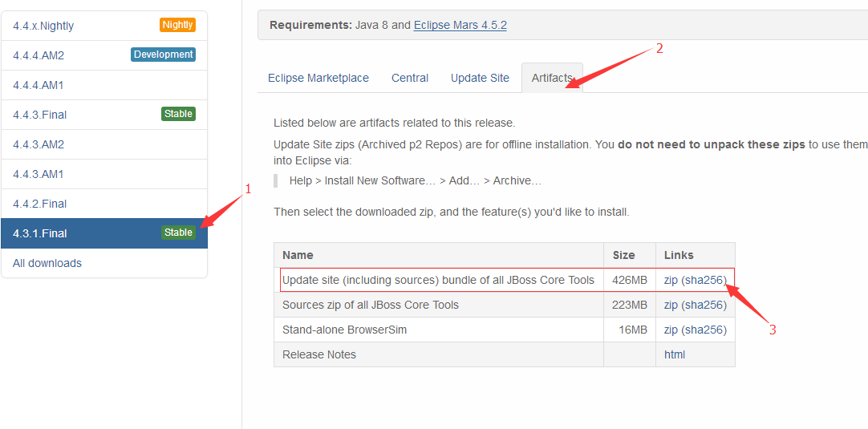This screenshot has width=868, height=429.
Task: Click the blue Development badge
Action: pyautogui.click(x=164, y=55)
